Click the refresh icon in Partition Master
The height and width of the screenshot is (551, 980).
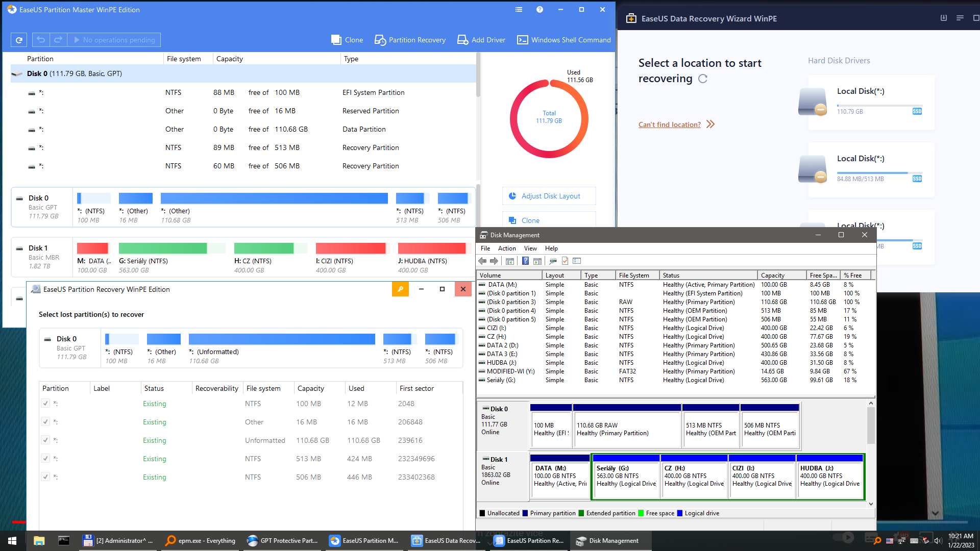pos(19,40)
